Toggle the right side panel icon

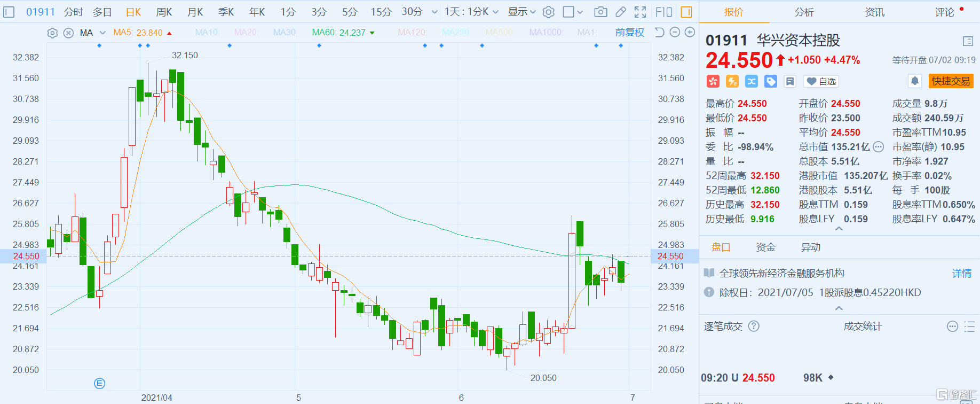(686, 12)
